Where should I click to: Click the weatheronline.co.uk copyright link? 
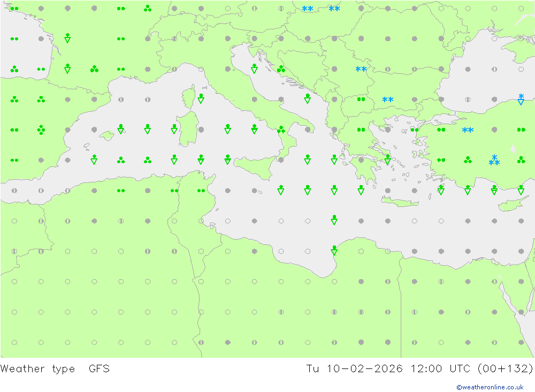coord(490,387)
